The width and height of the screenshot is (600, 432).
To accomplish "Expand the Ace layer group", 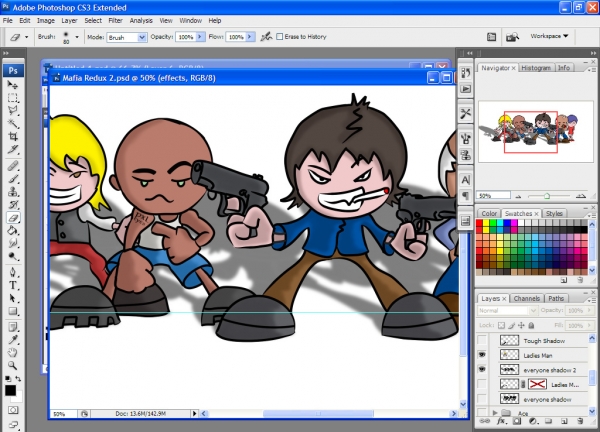I will point(495,413).
